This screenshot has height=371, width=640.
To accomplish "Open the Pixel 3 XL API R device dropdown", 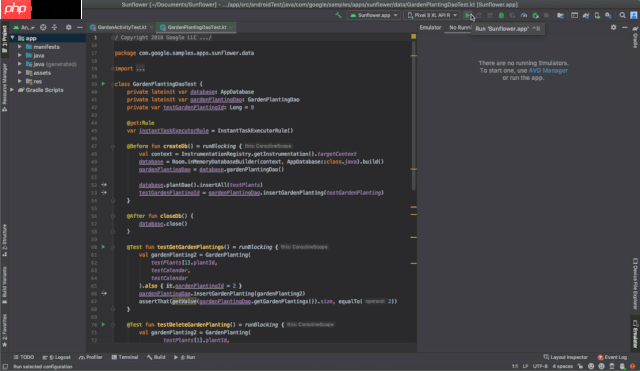I will pos(432,15).
